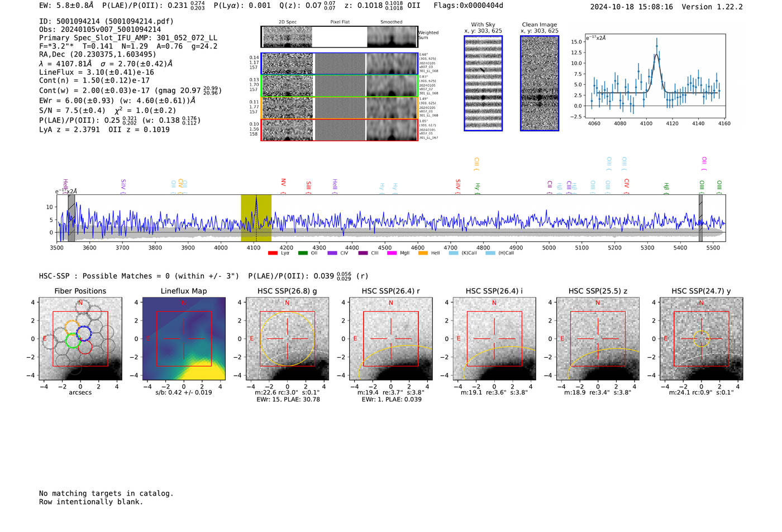Click the emission line Gaussian fit plot
Screen dimensions: 782x532
tap(655, 76)
